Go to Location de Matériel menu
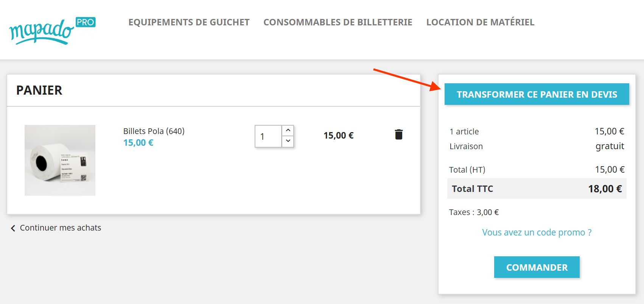Screen dimensions: 644x304 coord(480,22)
